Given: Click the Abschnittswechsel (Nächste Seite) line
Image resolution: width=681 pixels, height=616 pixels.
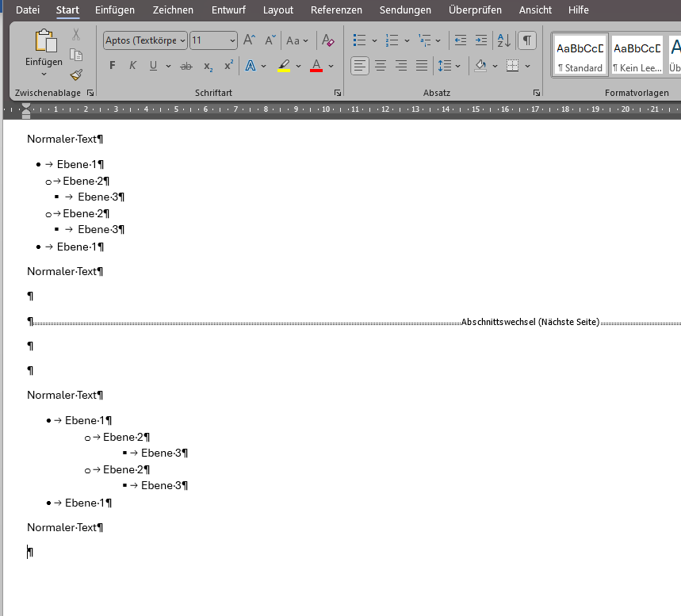Looking at the screenshot, I should pos(530,322).
